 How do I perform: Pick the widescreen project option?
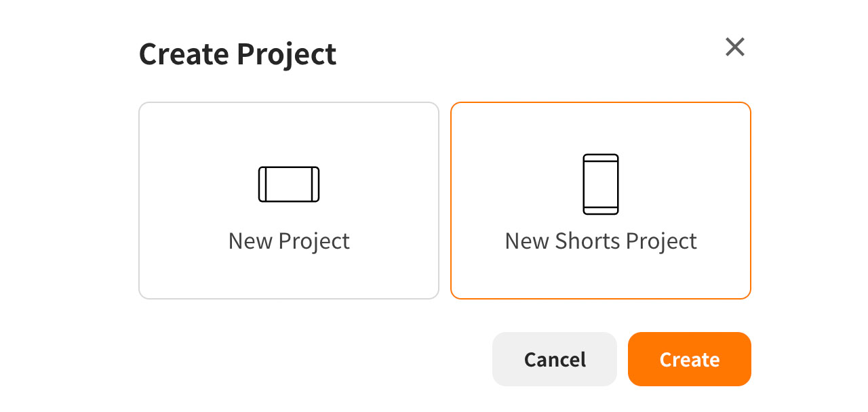(289, 201)
